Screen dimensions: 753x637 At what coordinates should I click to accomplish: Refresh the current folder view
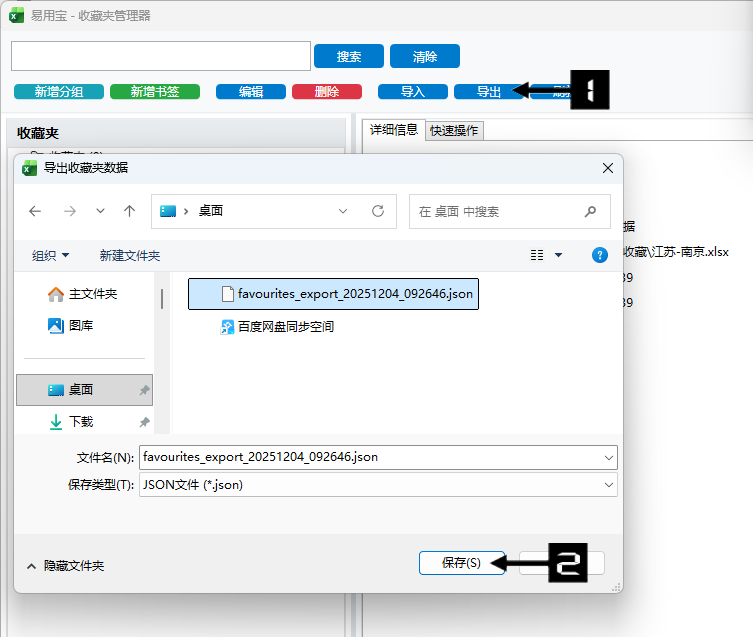click(x=377, y=211)
